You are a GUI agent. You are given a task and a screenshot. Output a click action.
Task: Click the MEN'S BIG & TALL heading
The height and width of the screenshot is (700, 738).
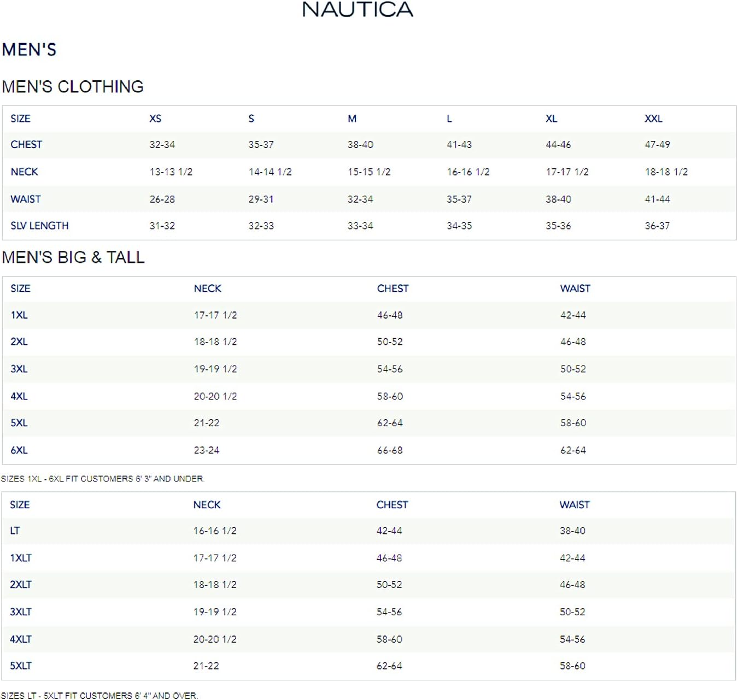(x=73, y=257)
